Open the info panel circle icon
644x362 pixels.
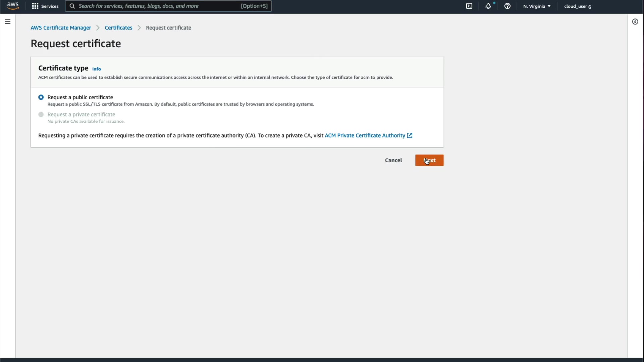click(x=635, y=22)
